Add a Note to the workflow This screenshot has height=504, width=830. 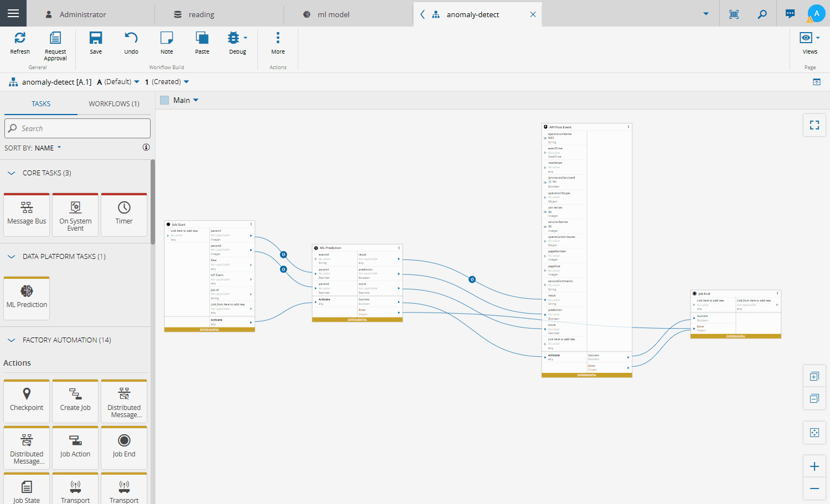point(167,43)
